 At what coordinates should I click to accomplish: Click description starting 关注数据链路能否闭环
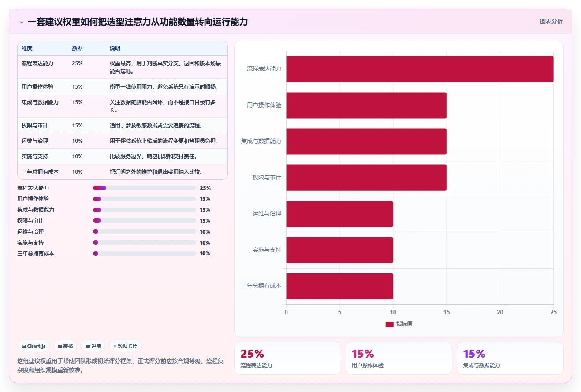pos(163,106)
